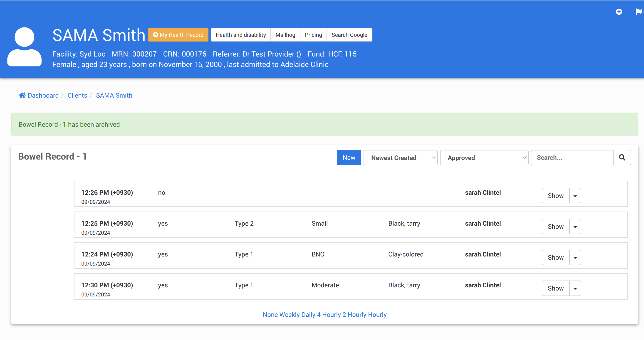
Task: Open the Mailhog tab
Action: [285, 35]
